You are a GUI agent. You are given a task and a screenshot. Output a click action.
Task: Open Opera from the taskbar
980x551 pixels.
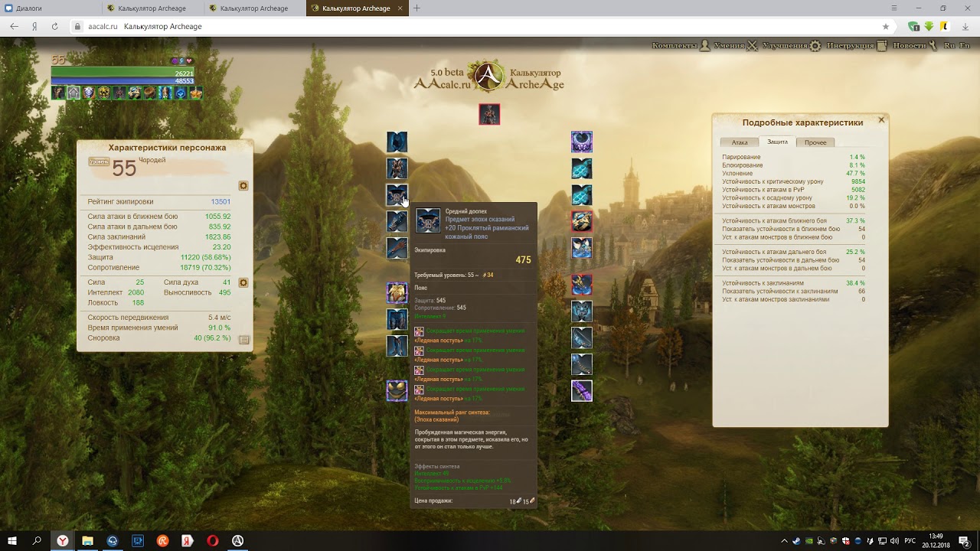tap(213, 541)
